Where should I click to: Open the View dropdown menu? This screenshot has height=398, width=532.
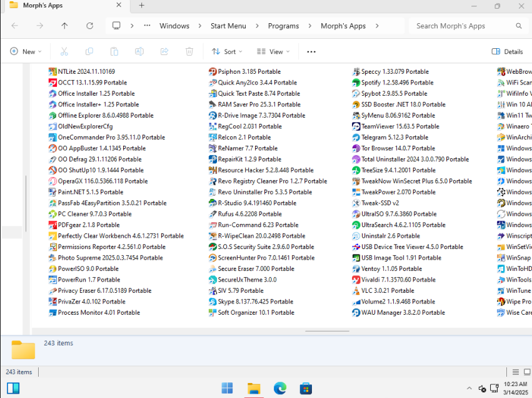[273, 51]
